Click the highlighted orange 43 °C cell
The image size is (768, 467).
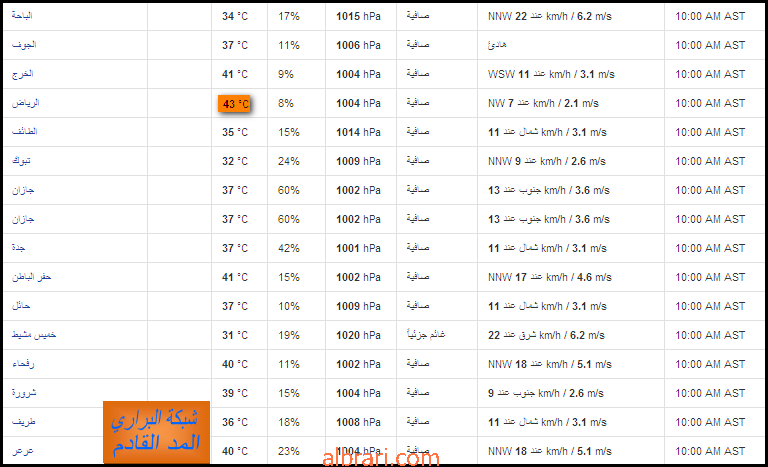tap(234, 103)
